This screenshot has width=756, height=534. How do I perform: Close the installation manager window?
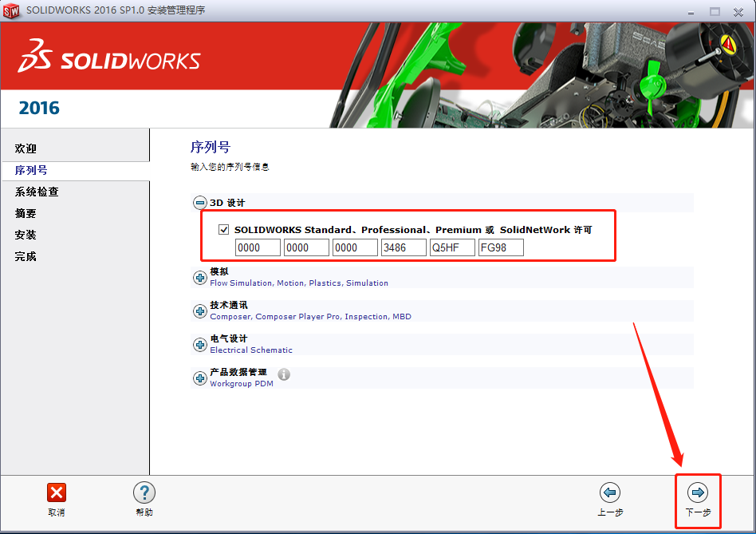738,12
